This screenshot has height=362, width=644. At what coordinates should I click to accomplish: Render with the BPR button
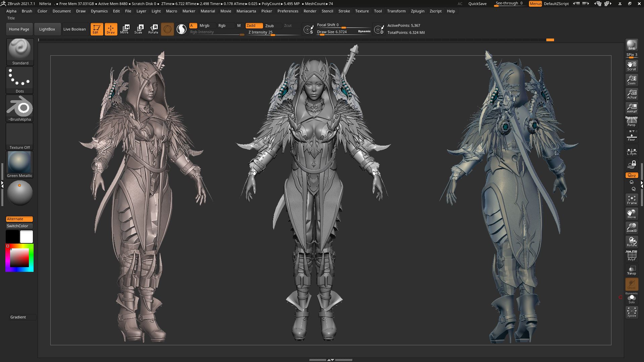[632, 45]
